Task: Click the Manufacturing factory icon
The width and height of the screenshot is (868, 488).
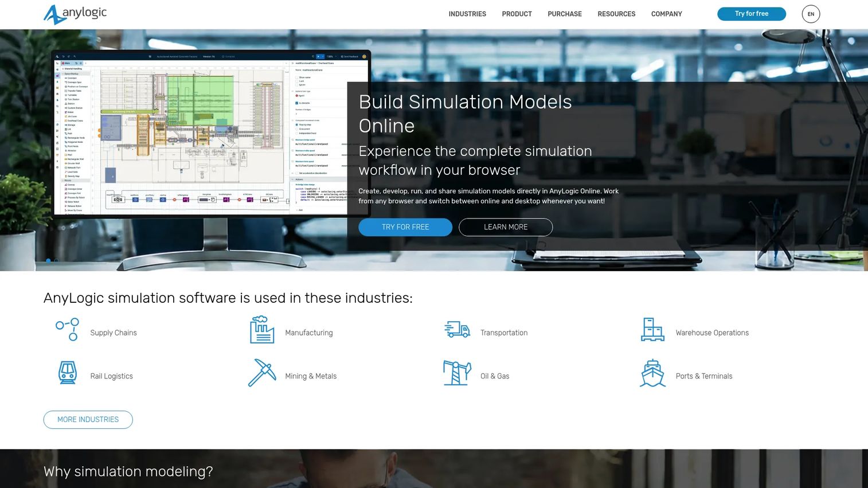Action: 261,330
